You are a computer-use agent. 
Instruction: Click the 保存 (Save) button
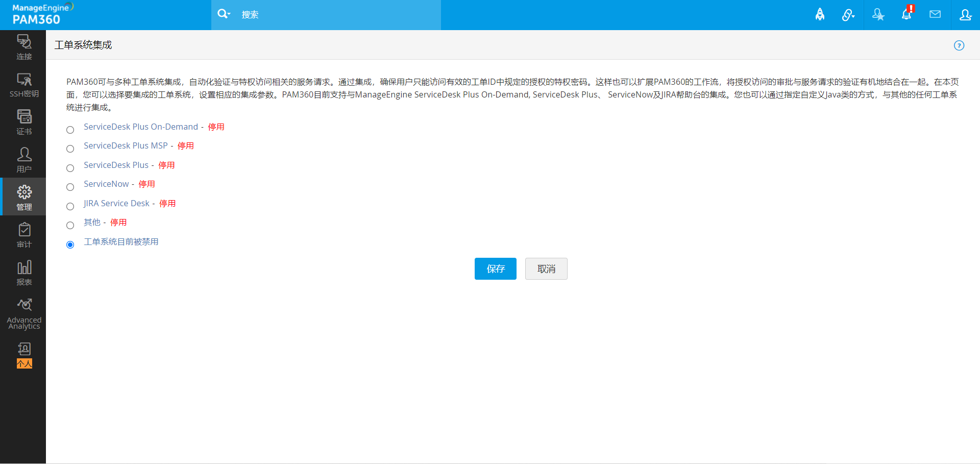[496, 269]
